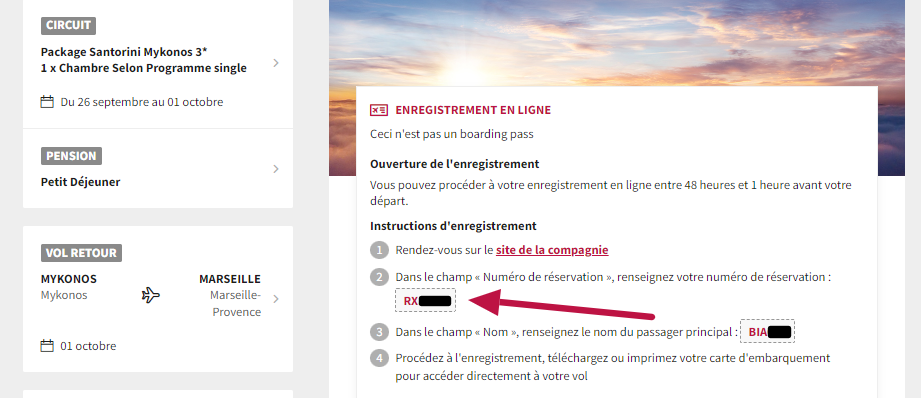The image size is (921, 398).
Task: Select the BIA passenger name box
Action: click(768, 332)
